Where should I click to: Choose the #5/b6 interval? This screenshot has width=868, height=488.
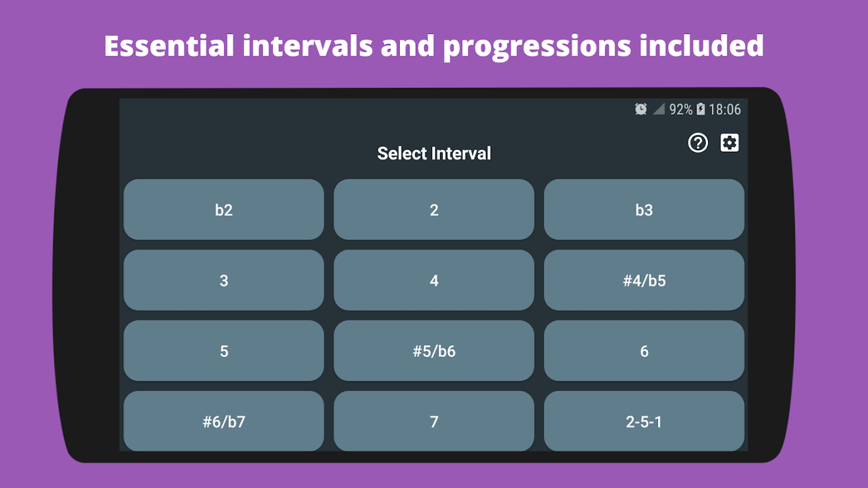coord(434,351)
